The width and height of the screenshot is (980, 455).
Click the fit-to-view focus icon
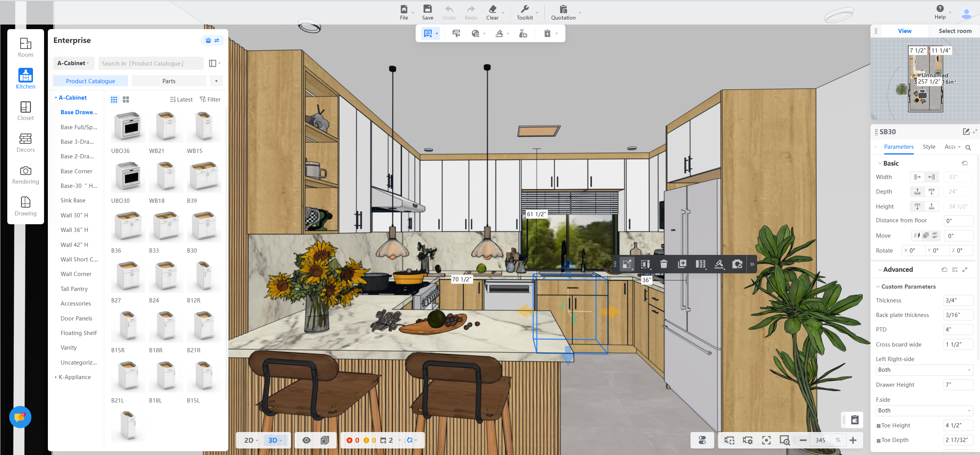point(766,440)
